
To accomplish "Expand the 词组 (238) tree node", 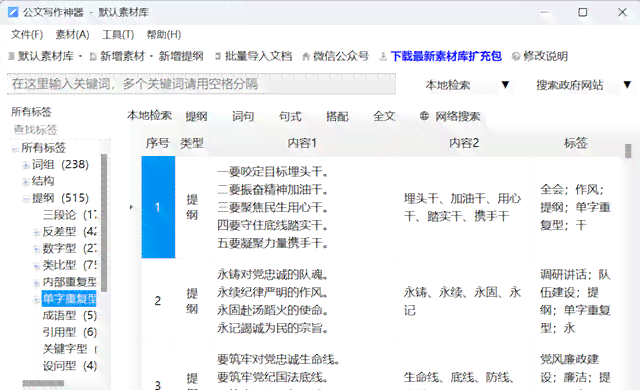I will pos(26,165).
